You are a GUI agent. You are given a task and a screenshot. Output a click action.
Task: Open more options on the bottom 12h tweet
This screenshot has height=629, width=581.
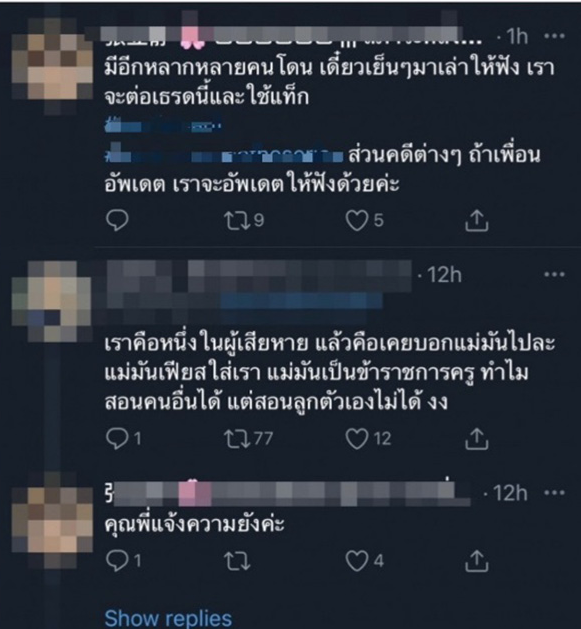(555, 492)
